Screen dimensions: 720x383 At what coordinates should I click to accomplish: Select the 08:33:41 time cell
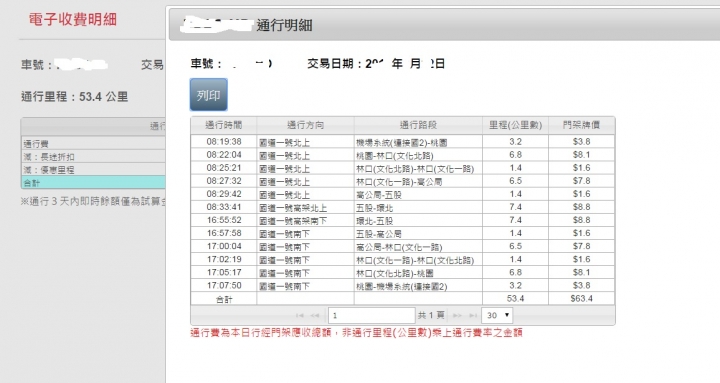(224, 207)
